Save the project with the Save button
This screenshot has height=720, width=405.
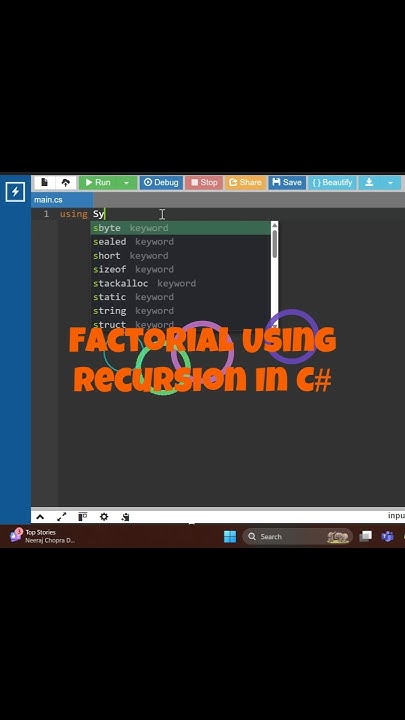click(287, 182)
